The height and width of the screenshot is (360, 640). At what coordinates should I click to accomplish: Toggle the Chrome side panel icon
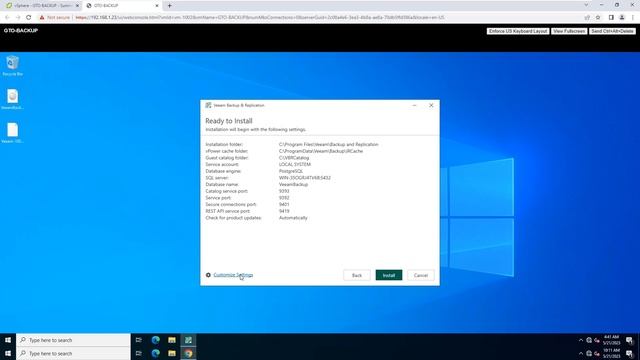pyautogui.click(x=611, y=18)
